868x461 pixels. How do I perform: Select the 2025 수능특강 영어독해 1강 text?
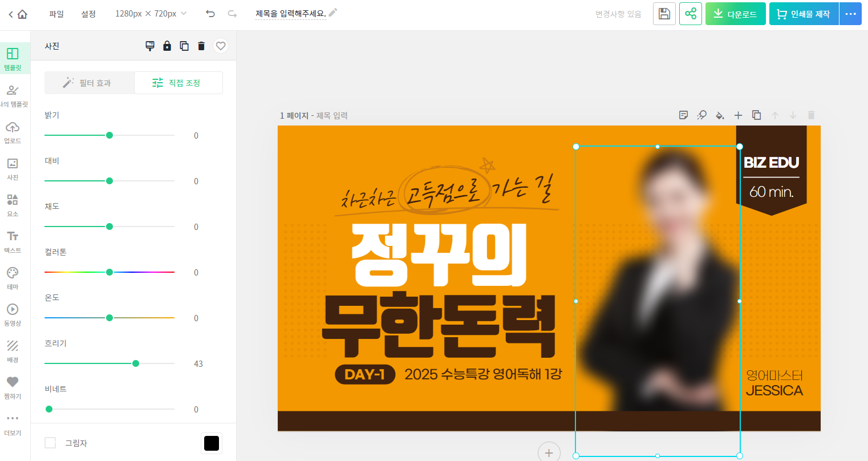coord(483,374)
